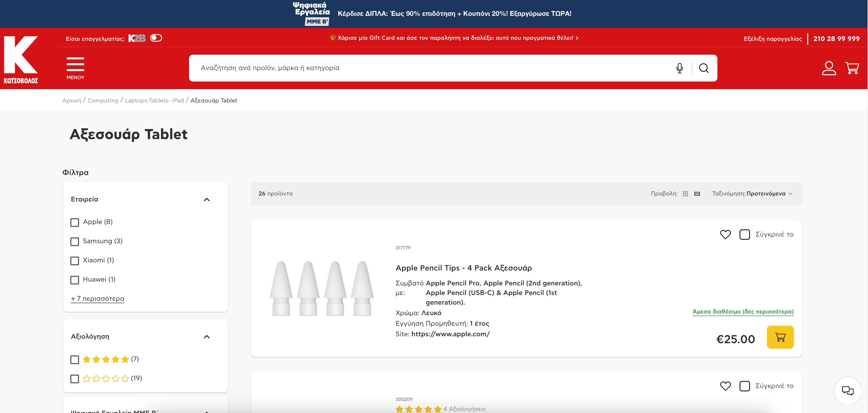The height and width of the screenshot is (413, 868).
Task: Click the magnifier search icon
Action: click(703, 68)
